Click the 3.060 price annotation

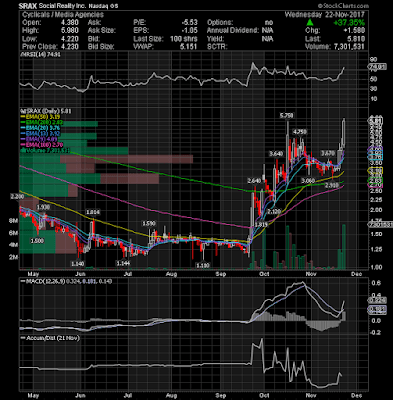307,181
